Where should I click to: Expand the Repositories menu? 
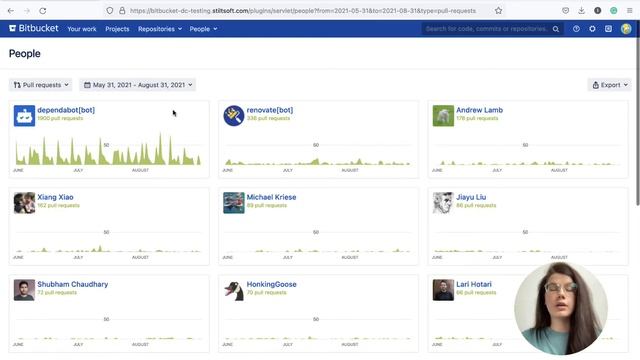160,29
